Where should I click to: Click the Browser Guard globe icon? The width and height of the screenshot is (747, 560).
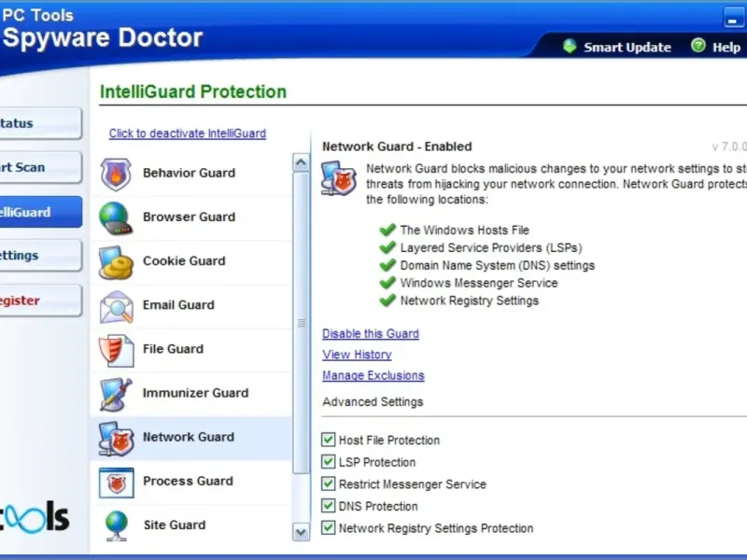[116, 218]
